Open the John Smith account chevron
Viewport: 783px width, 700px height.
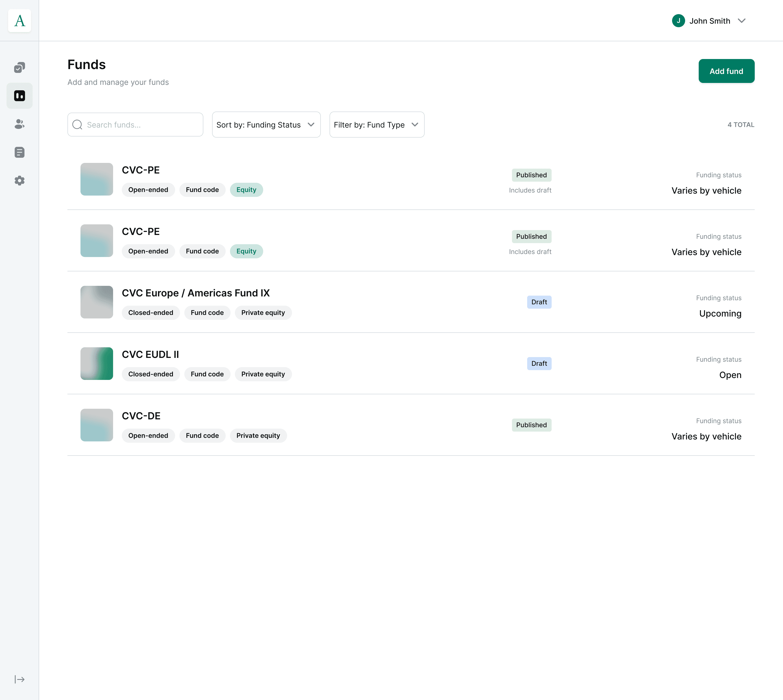[x=742, y=21]
